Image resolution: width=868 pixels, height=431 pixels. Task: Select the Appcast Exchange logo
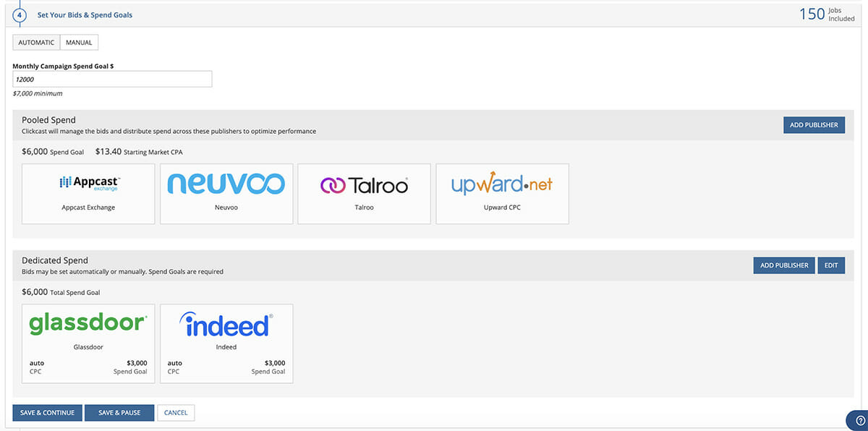[x=89, y=184]
